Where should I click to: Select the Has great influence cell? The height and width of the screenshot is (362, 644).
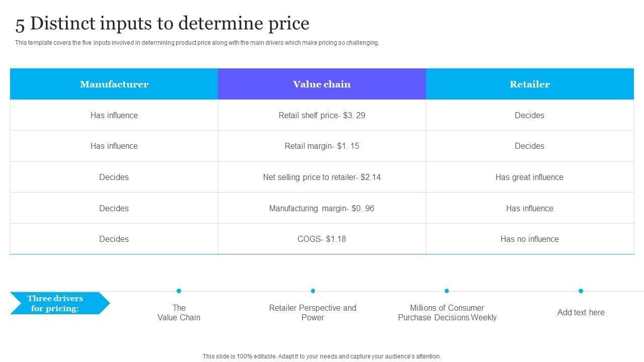529,177
